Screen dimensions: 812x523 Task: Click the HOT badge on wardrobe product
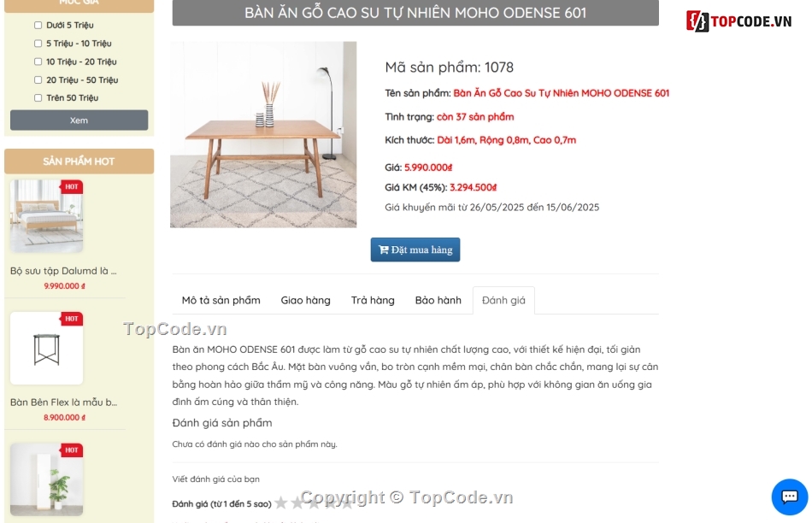(x=72, y=450)
